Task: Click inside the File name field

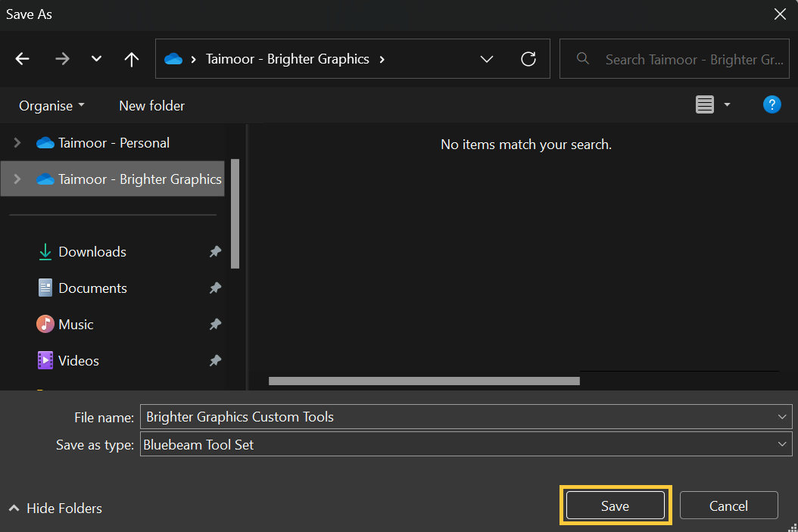Action: coord(379,416)
